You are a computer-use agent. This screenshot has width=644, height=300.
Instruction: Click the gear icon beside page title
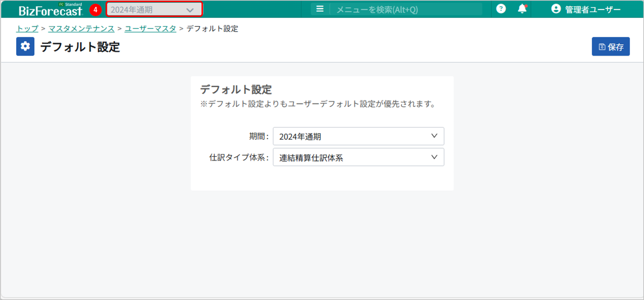25,47
